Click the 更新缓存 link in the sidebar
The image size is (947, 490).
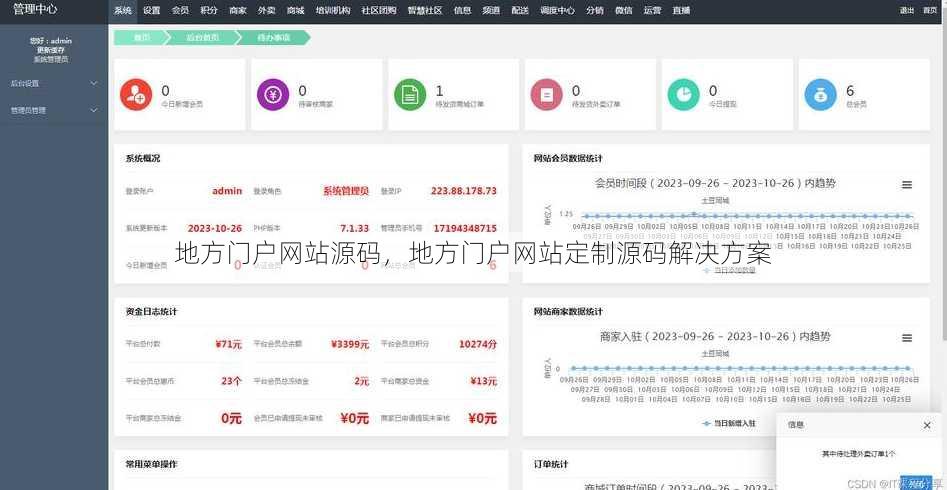(x=51, y=50)
